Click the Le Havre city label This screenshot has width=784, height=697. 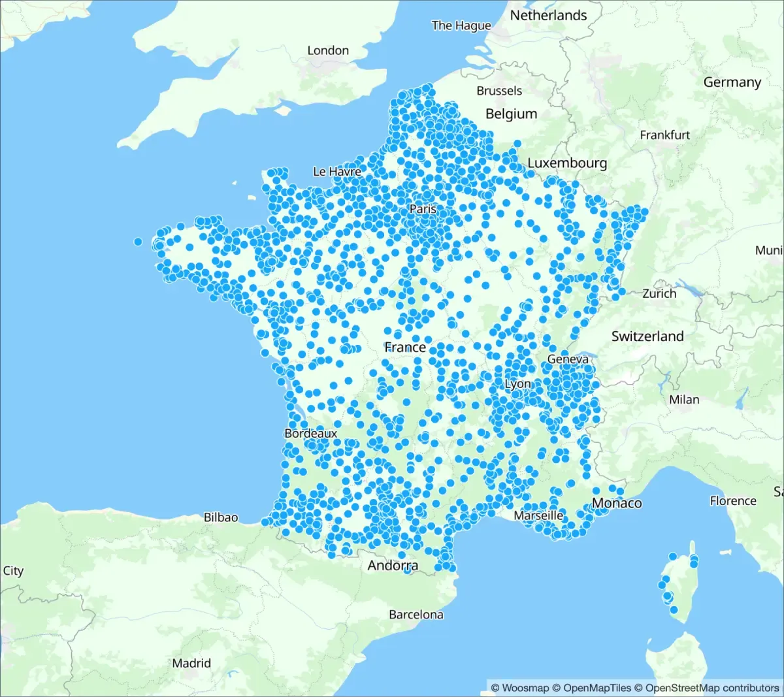click(x=337, y=171)
